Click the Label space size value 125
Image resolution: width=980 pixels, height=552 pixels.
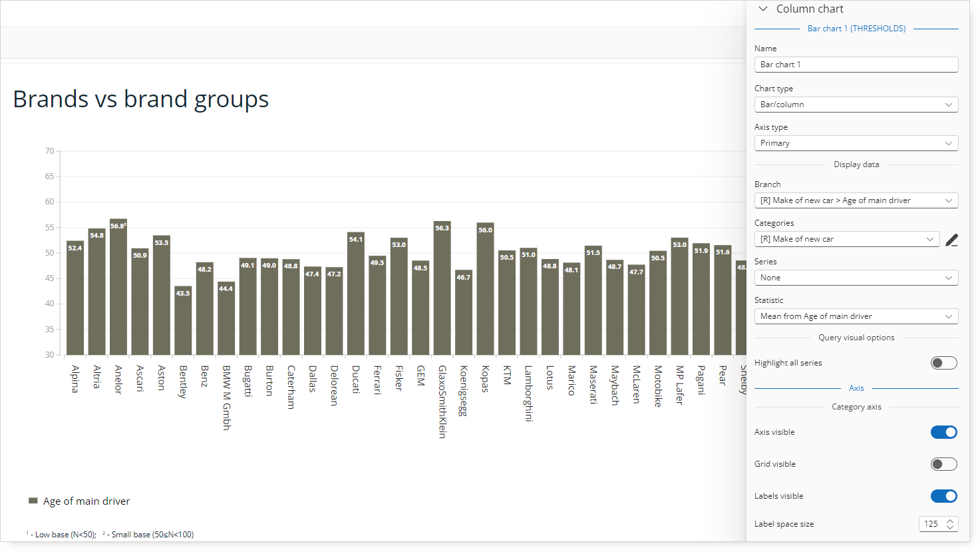(931, 524)
